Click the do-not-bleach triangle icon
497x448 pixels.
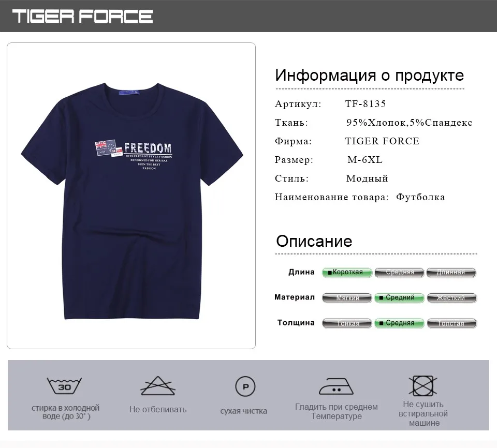click(x=158, y=385)
